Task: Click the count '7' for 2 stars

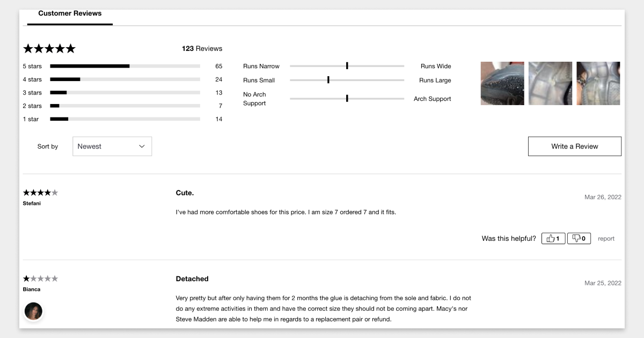Action: coord(220,106)
